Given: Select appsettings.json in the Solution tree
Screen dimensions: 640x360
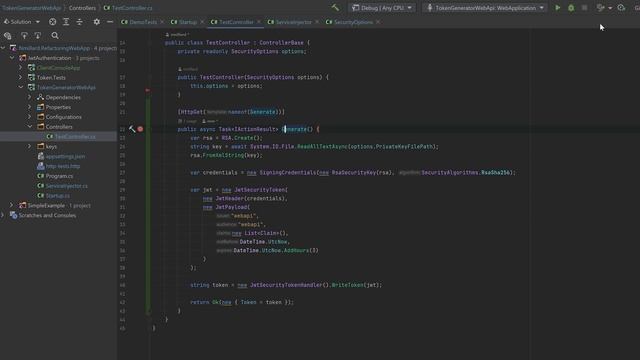Looking at the screenshot, I should (65, 156).
